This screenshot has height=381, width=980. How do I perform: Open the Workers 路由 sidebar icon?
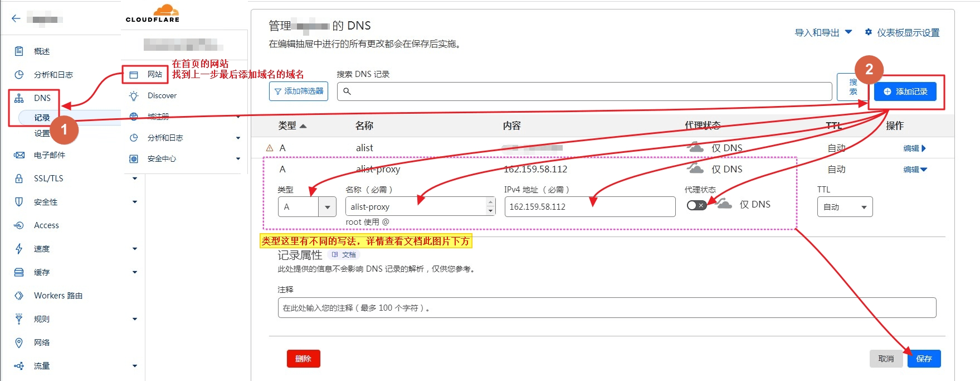[19, 296]
